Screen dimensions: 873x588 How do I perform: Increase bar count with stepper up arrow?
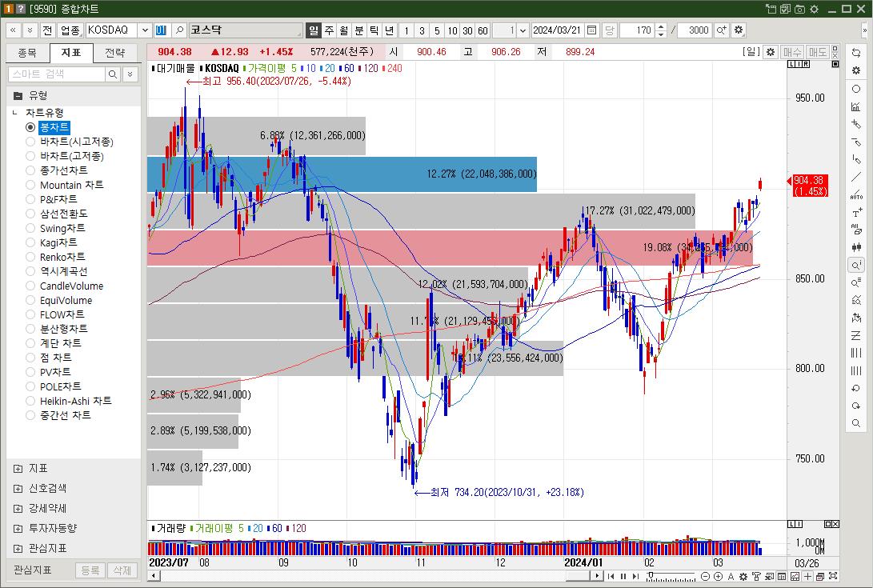(661, 26)
